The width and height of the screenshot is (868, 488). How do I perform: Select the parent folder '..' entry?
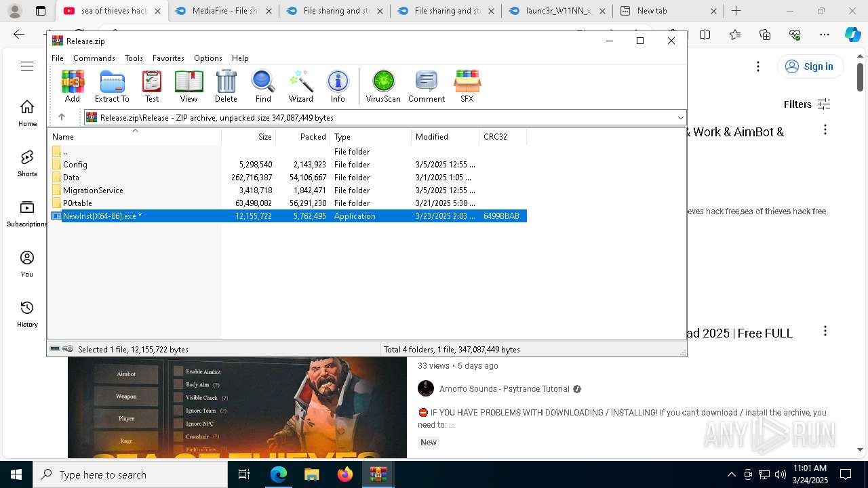(288, 152)
